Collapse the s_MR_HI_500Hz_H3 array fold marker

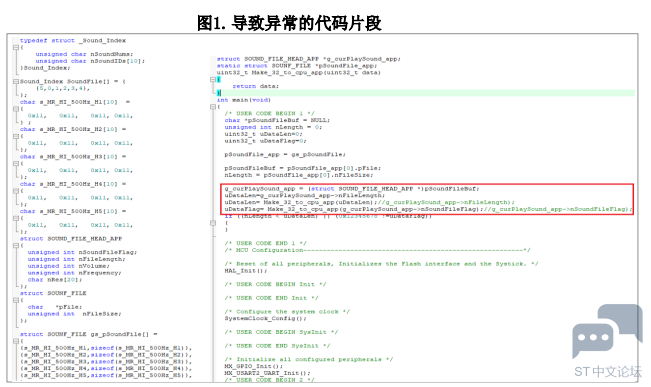16,164
